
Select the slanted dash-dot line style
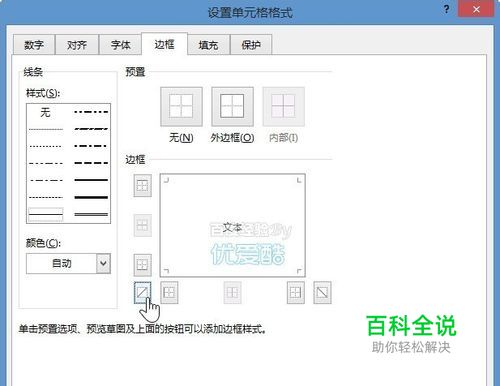[91, 129]
